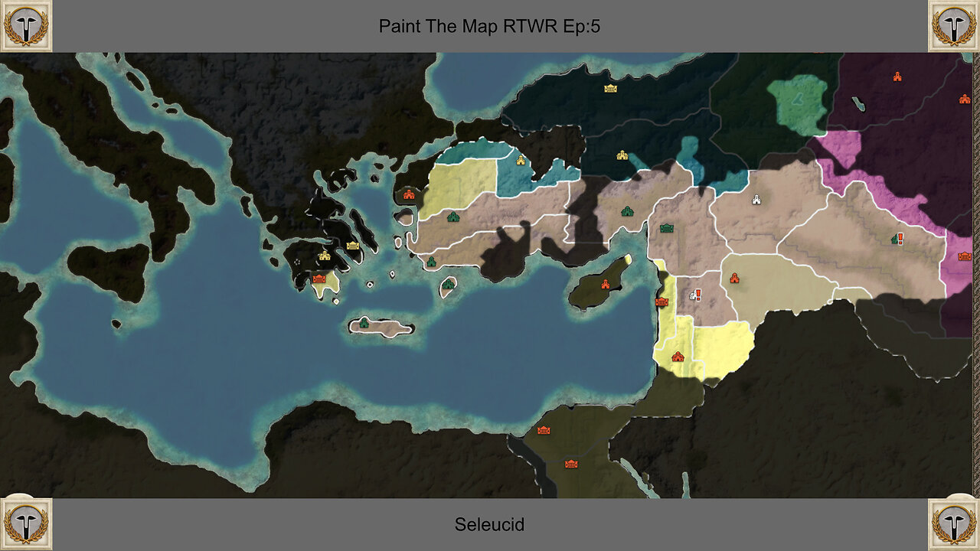Click the laurel emblem right of the Seleucid bar
This screenshot has height=551, width=980.
pyautogui.click(x=954, y=525)
